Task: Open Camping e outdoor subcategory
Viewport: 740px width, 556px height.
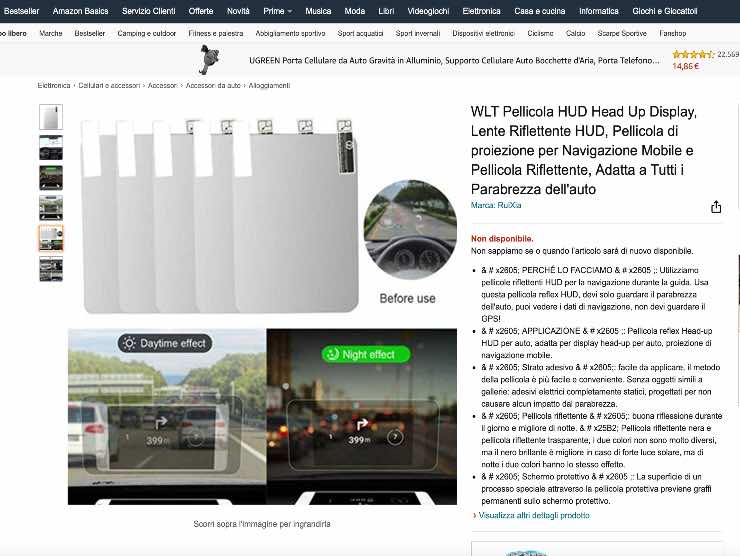Action: (x=147, y=33)
